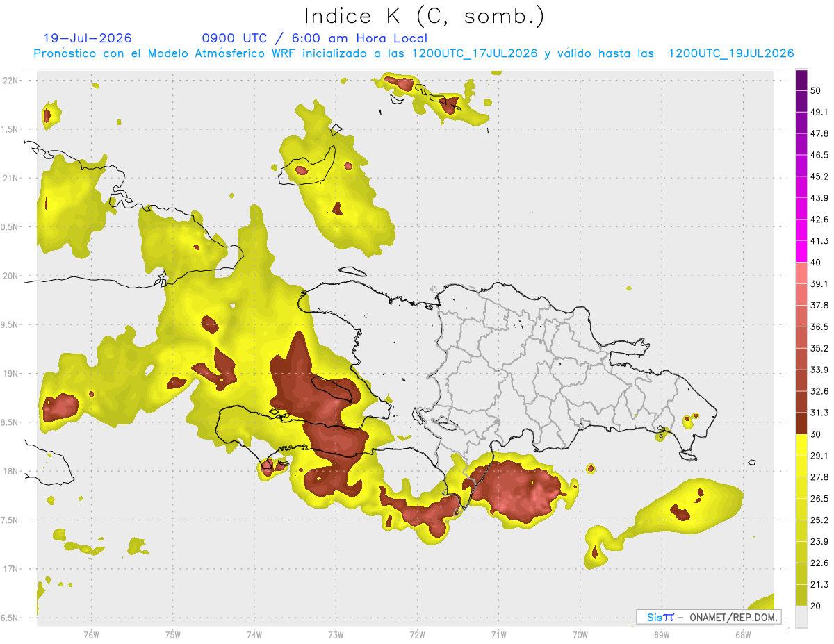Viewport: 834px width, 644px height.
Task: Click the legend value '27.8'
Action: [x=819, y=477]
